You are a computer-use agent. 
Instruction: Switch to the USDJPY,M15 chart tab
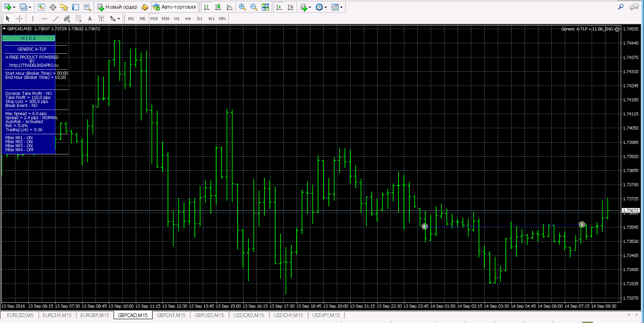coord(326,315)
